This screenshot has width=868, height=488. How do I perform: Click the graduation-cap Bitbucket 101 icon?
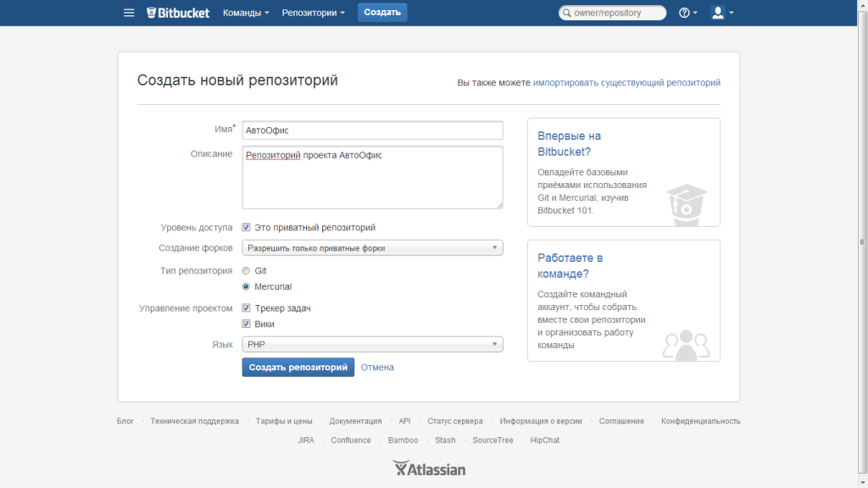tap(687, 201)
